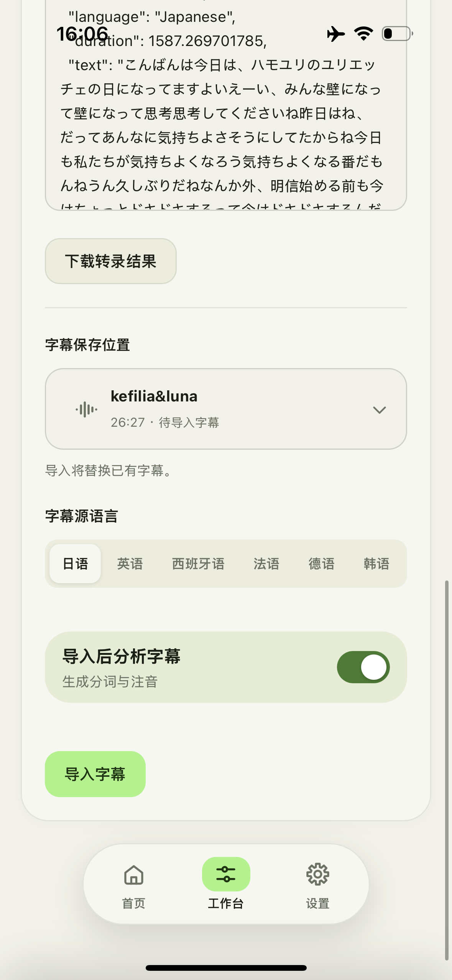Select 英语 as subtitle source language
This screenshot has width=452, height=980.
point(130,564)
